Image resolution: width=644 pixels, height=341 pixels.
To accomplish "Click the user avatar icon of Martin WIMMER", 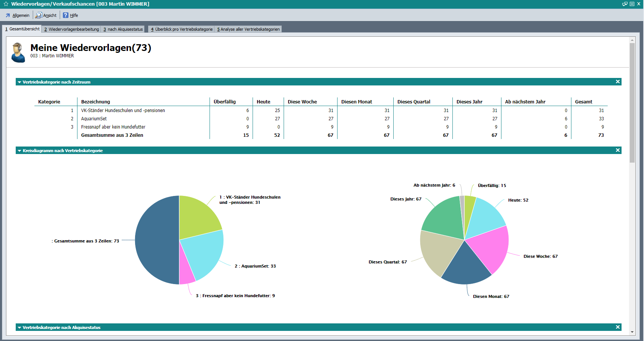I will [x=18, y=52].
